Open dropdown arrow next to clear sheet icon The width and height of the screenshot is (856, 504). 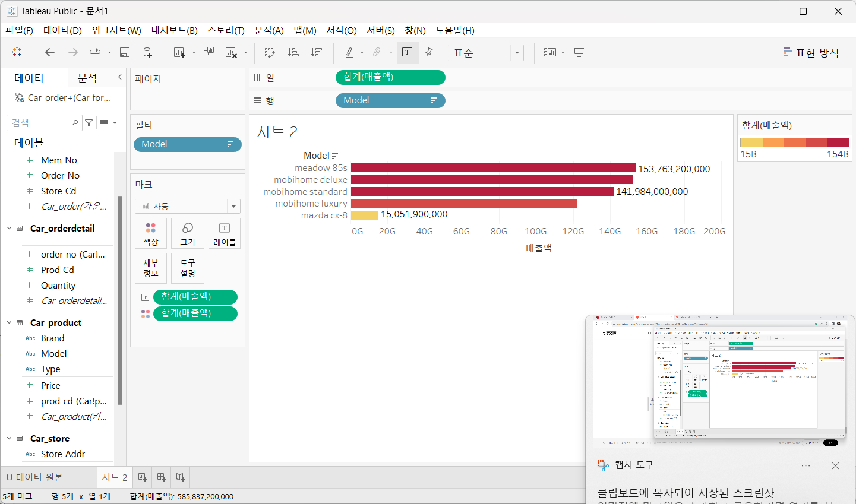tap(245, 53)
